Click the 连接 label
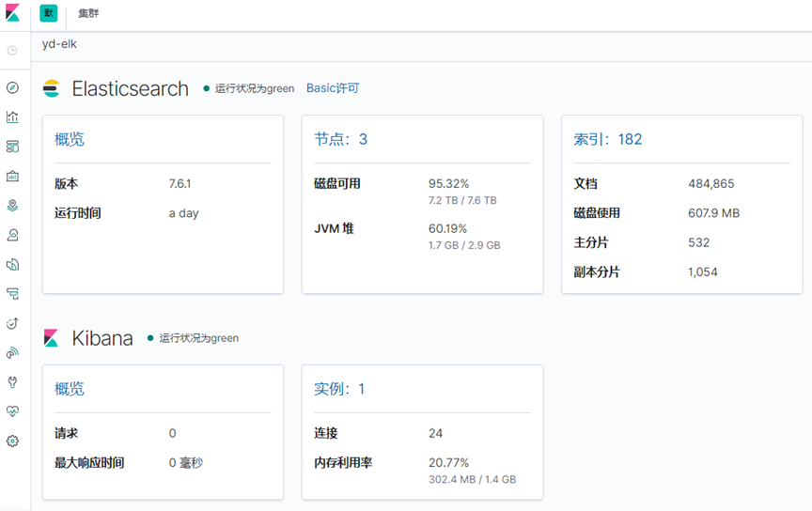Image resolution: width=812 pixels, height=511 pixels. (x=326, y=433)
